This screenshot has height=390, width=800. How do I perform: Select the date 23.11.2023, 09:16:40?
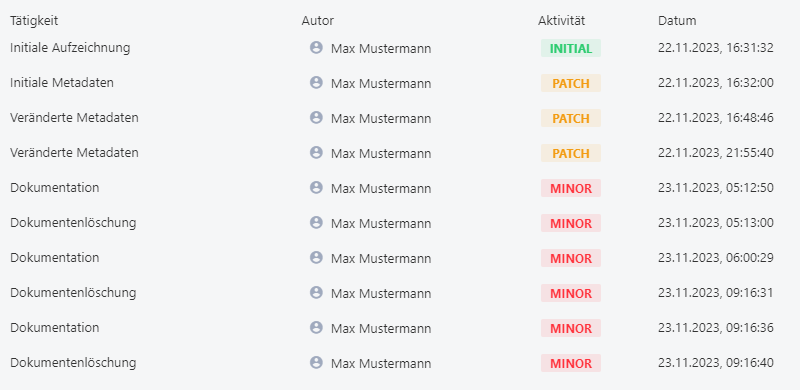coord(716,363)
